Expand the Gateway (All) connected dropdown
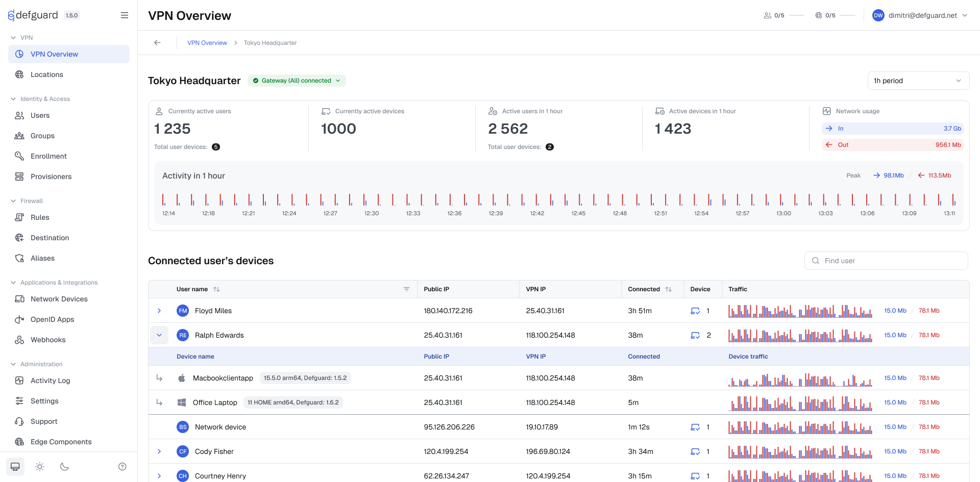Viewport: 980px width, 482px height. [x=296, y=81]
